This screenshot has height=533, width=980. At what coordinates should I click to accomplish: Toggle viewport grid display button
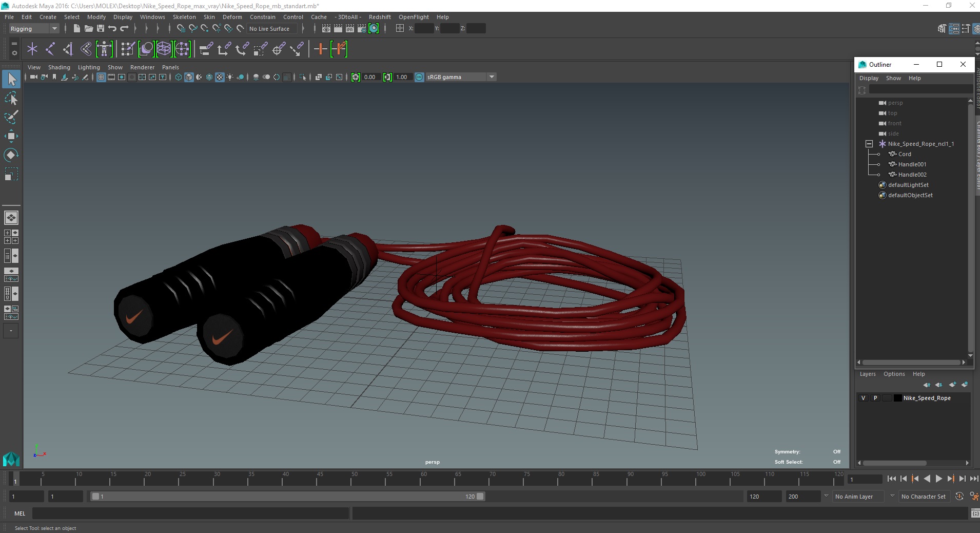tap(101, 77)
